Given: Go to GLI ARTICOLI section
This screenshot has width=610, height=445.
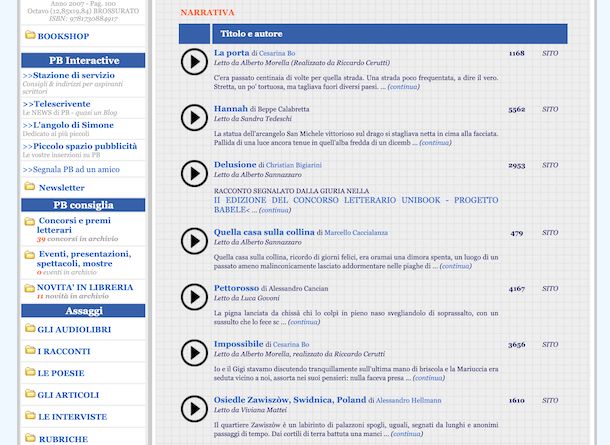Looking at the screenshot, I should pyautogui.click(x=68, y=395).
